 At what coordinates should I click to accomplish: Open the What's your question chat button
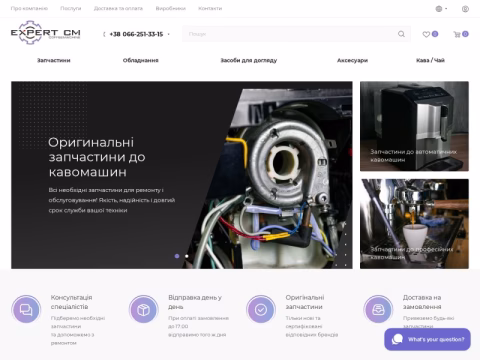click(427, 339)
